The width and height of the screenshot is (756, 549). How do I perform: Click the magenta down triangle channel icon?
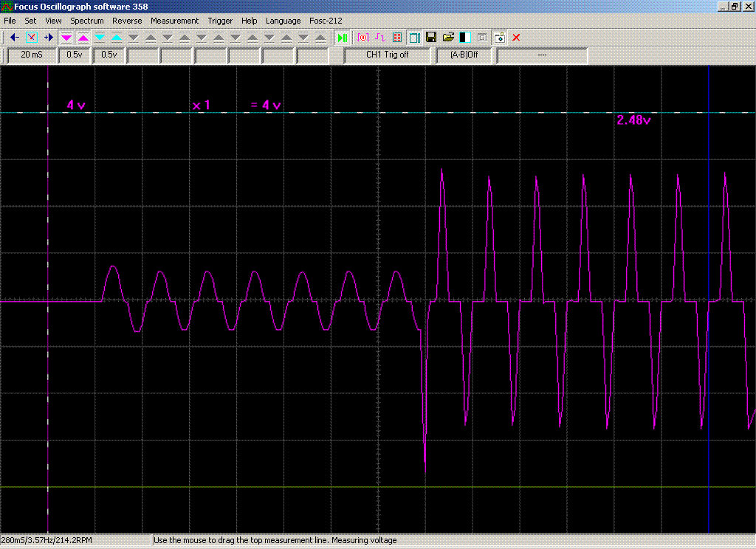coord(66,37)
